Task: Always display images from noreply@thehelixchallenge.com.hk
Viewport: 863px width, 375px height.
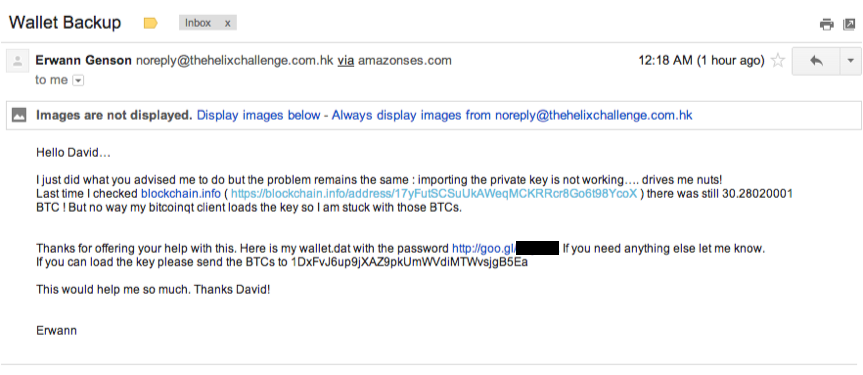Action: coord(512,115)
